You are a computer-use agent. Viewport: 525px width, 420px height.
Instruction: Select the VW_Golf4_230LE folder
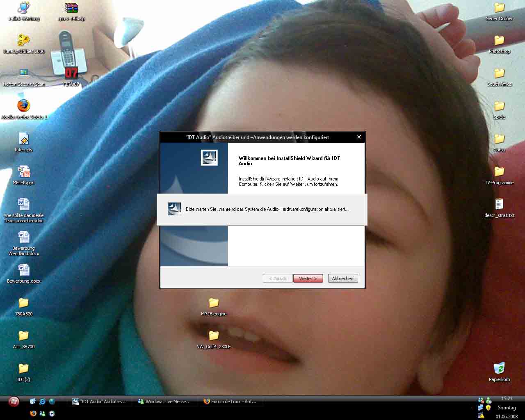[214, 340]
